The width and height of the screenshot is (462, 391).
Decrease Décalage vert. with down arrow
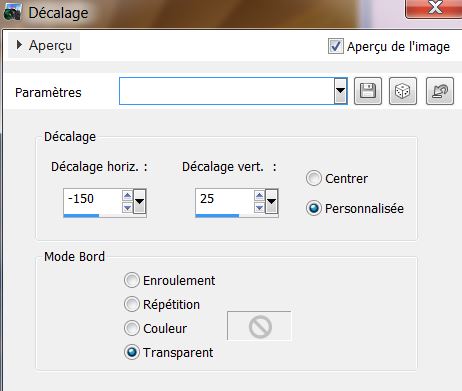click(259, 208)
